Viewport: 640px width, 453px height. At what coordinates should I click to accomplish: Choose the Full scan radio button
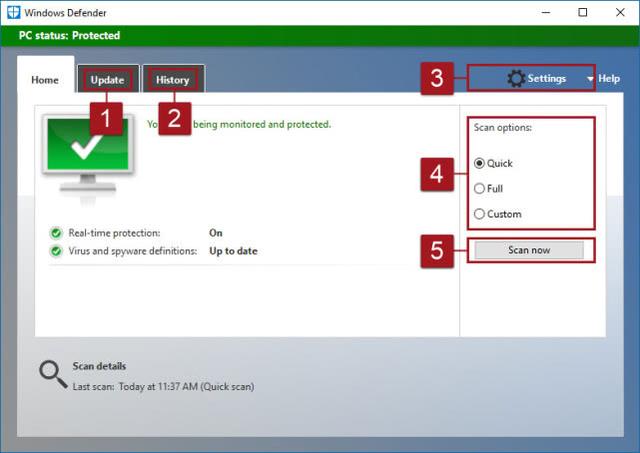pyautogui.click(x=480, y=188)
